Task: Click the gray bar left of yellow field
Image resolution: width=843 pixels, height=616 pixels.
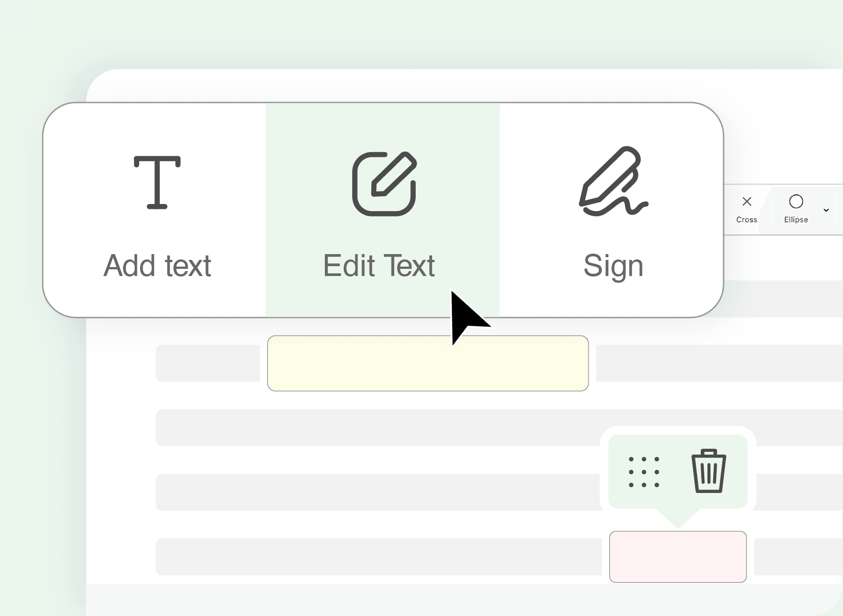Action: pyautogui.click(x=208, y=363)
